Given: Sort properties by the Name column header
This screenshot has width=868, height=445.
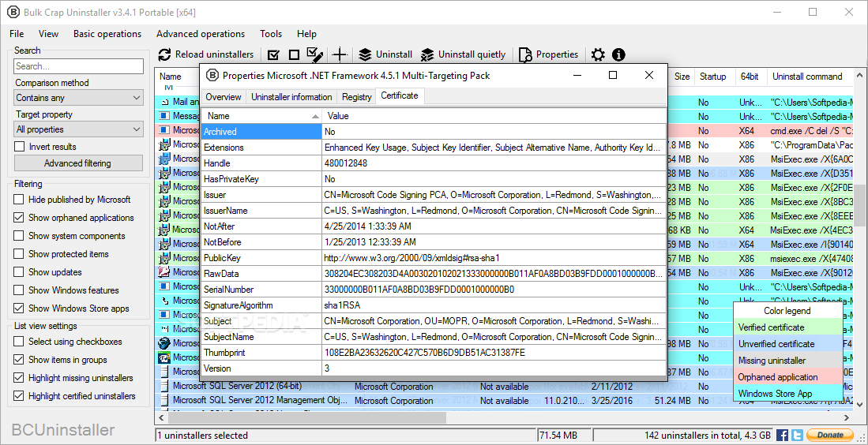Looking at the screenshot, I should pos(261,116).
